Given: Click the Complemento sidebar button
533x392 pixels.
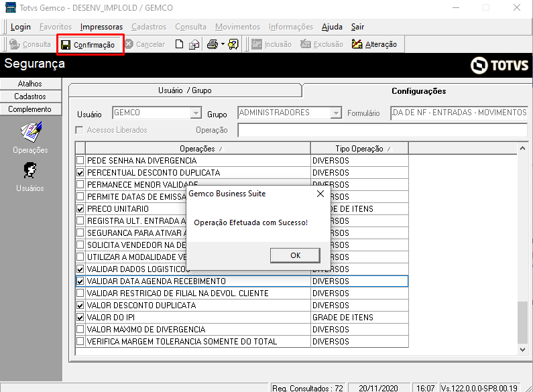Looking at the screenshot, I should tap(30, 109).
